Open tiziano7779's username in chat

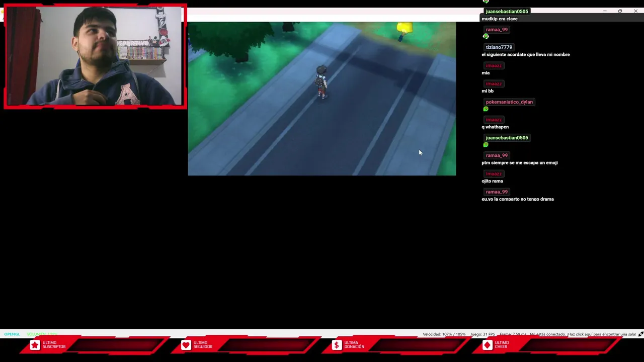coord(499,47)
